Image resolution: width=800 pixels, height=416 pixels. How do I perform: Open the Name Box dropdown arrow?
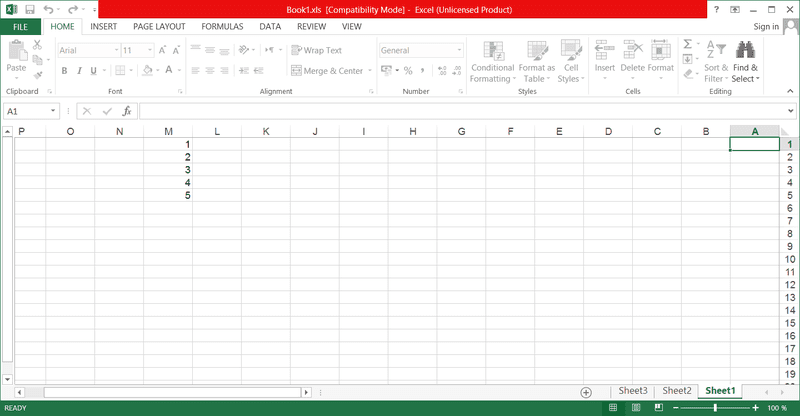click(x=53, y=111)
